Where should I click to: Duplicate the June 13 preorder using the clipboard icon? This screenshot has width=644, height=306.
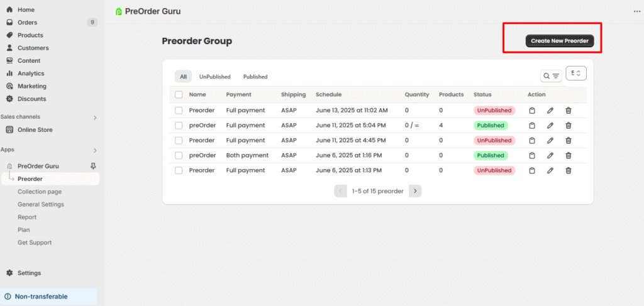click(531, 111)
